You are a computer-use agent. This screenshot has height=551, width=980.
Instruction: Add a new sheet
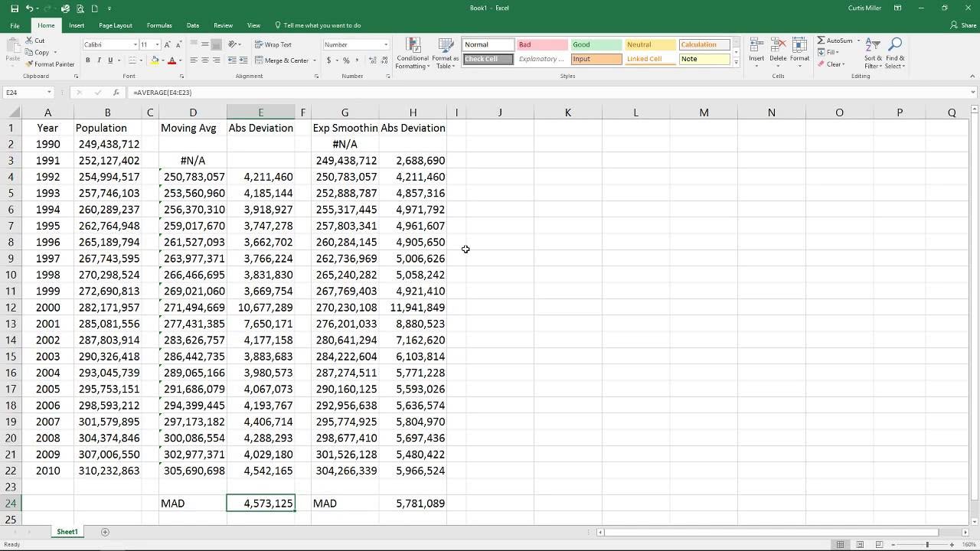[105, 532]
